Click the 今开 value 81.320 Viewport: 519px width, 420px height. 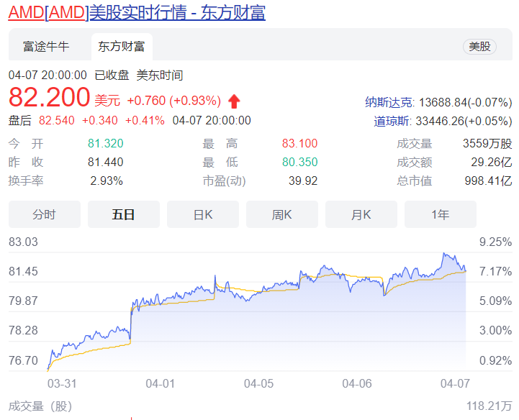(x=106, y=144)
